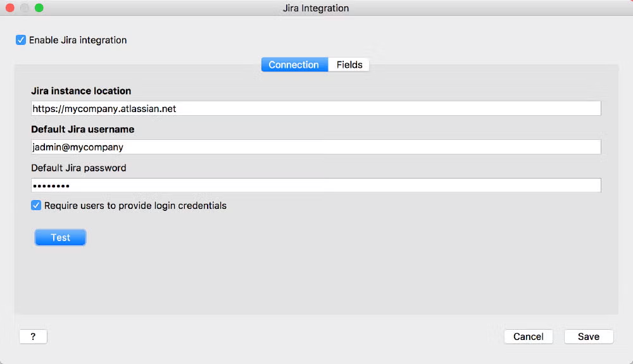
Task: Save the Jira integration settings
Action: click(x=589, y=337)
